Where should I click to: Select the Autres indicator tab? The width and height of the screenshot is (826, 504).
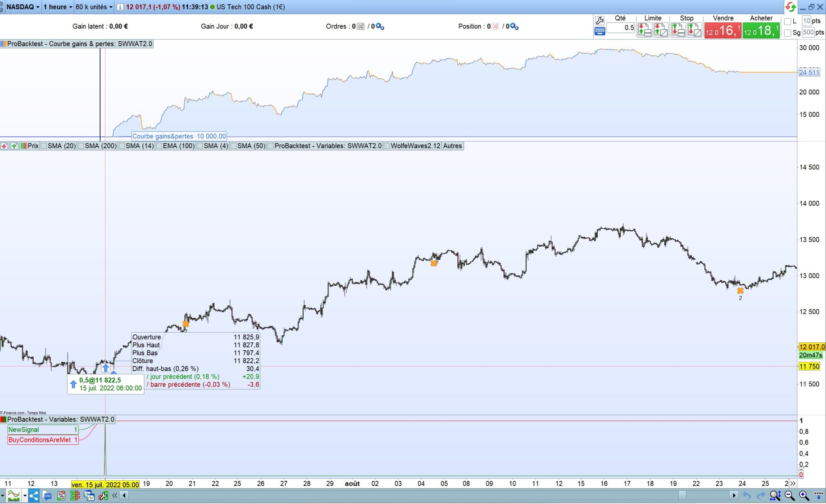[452, 146]
